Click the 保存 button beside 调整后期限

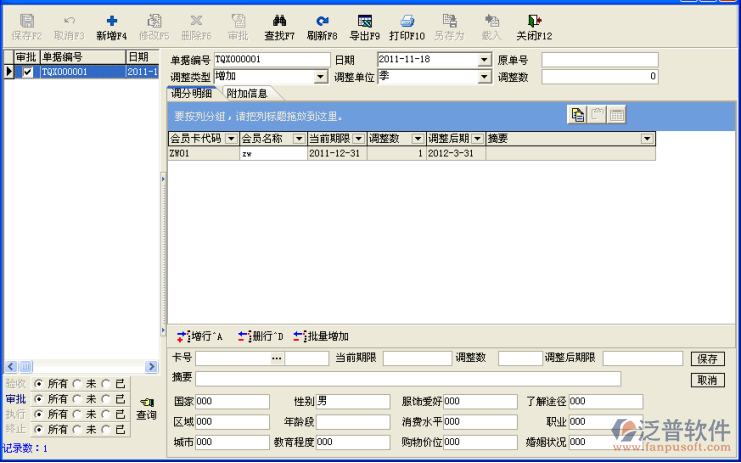click(x=707, y=358)
